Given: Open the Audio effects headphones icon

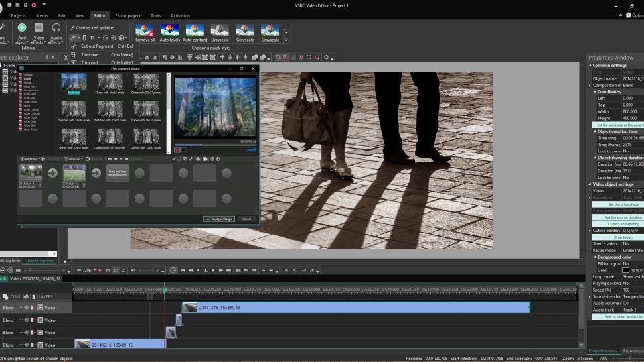Looking at the screenshot, I should pyautogui.click(x=56, y=28).
